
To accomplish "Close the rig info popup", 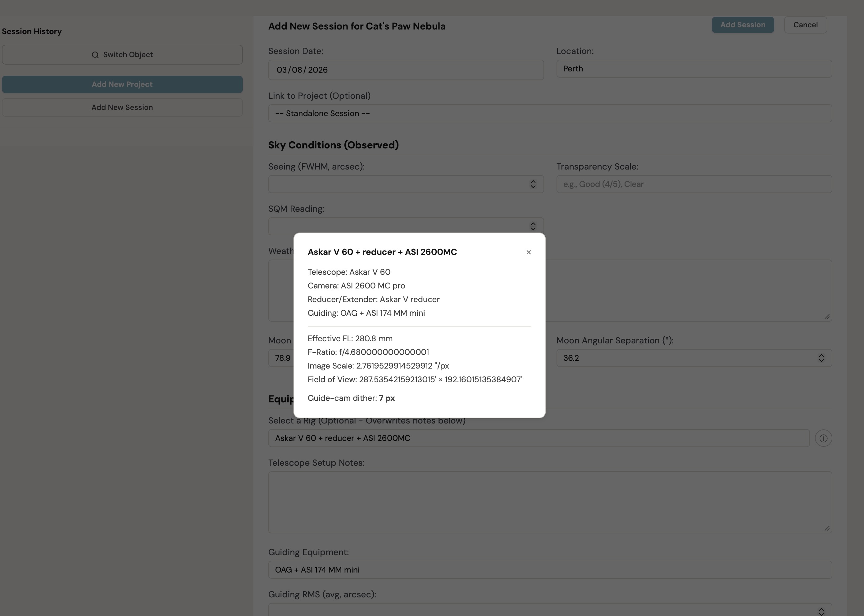I will tap(528, 252).
